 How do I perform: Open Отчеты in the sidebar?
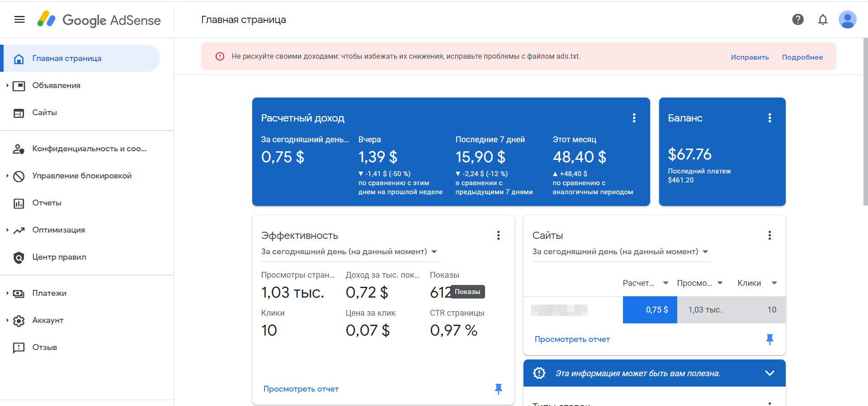47,203
